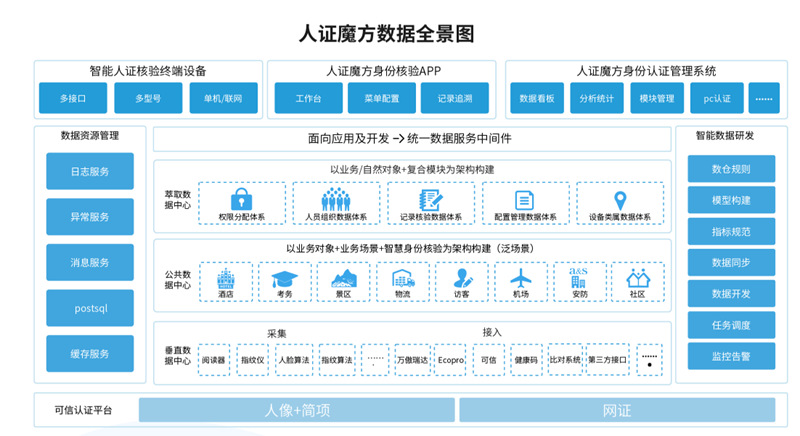Screen dimensions: 800x436
Task: Switch to the 网证 tab
Action: coord(617,410)
